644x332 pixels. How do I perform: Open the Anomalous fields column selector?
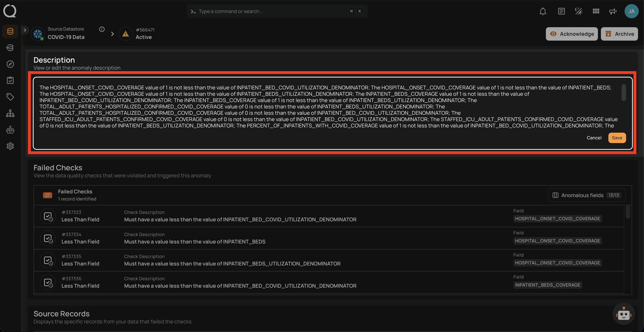587,195
